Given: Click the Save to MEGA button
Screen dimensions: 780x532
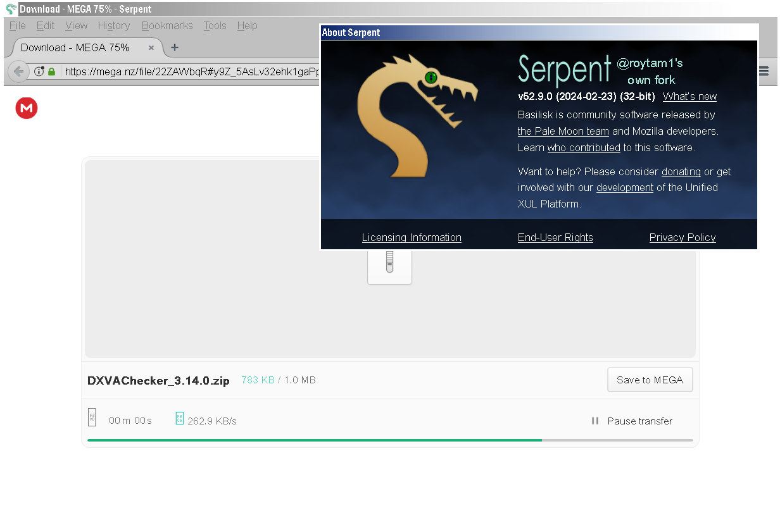Looking at the screenshot, I should click(650, 380).
